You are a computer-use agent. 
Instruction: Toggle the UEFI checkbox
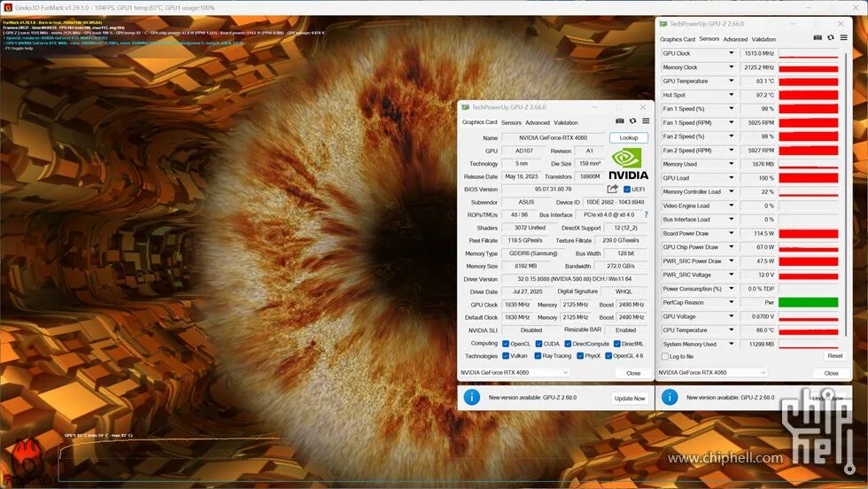pyautogui.click(x=627, y=190)
